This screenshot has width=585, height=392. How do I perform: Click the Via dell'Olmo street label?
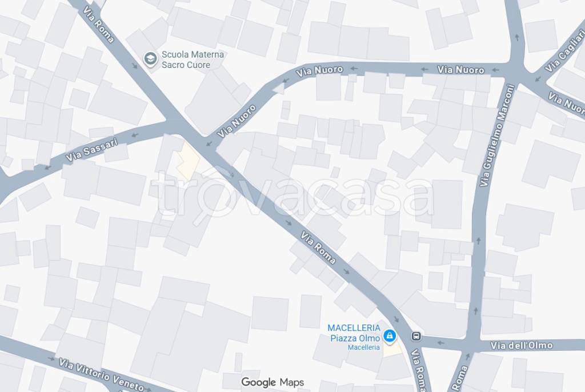(521, 345)
